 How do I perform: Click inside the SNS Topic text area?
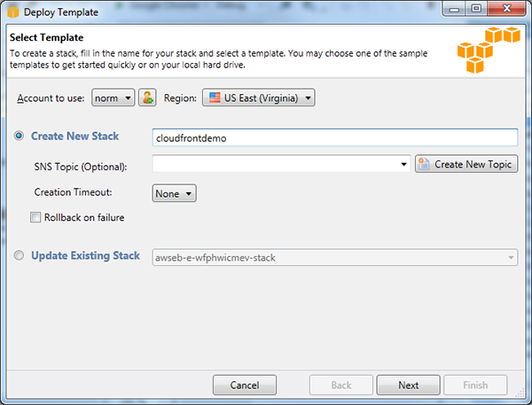tap(275, 164)
